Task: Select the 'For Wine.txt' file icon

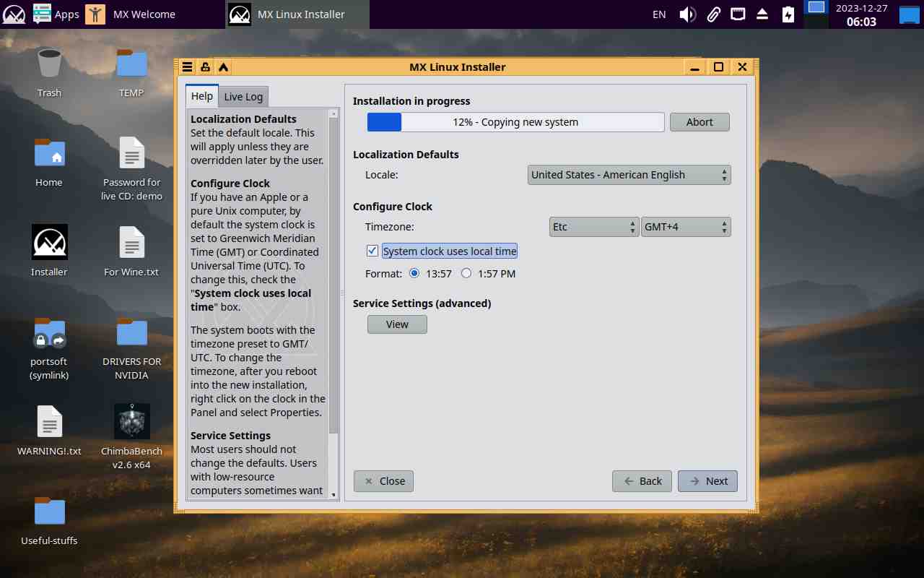Action: tap(131, 251)
